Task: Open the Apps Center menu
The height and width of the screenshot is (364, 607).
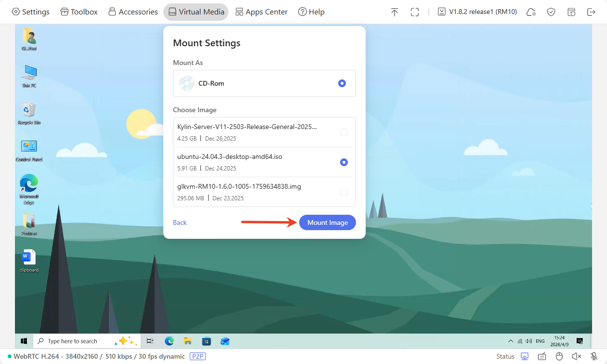Action: click(261, 12)
